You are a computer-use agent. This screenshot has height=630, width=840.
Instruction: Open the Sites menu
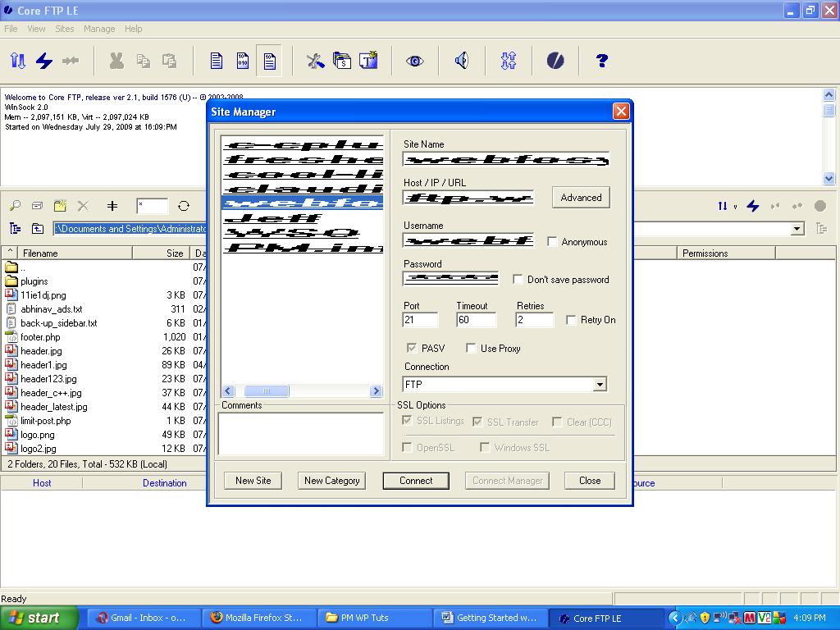(x=64, y=29)
